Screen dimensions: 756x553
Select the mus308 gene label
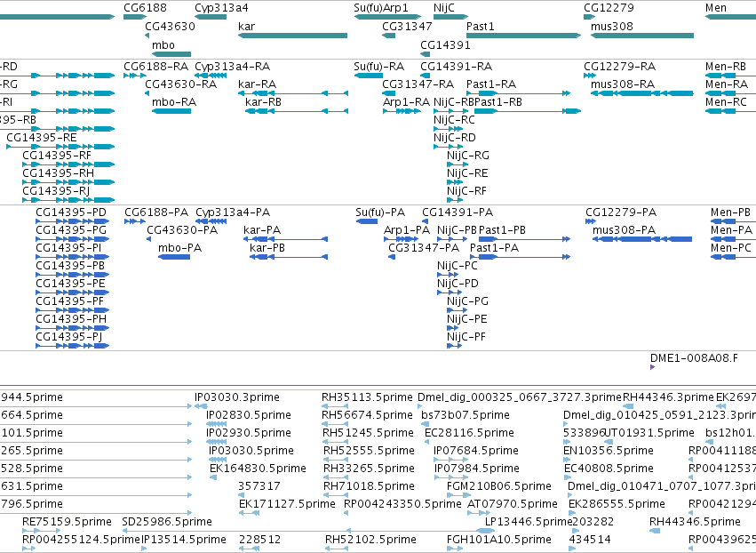pyautogui.click(x=612, y=26)
